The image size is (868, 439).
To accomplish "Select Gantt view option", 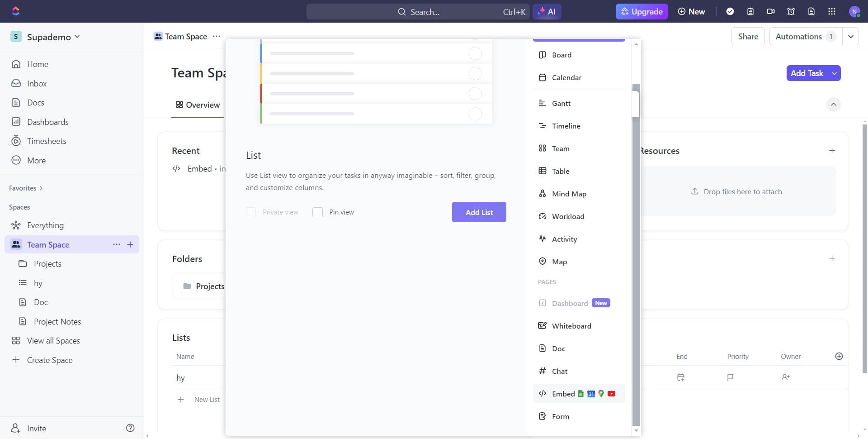I will (x=561, y=104).
